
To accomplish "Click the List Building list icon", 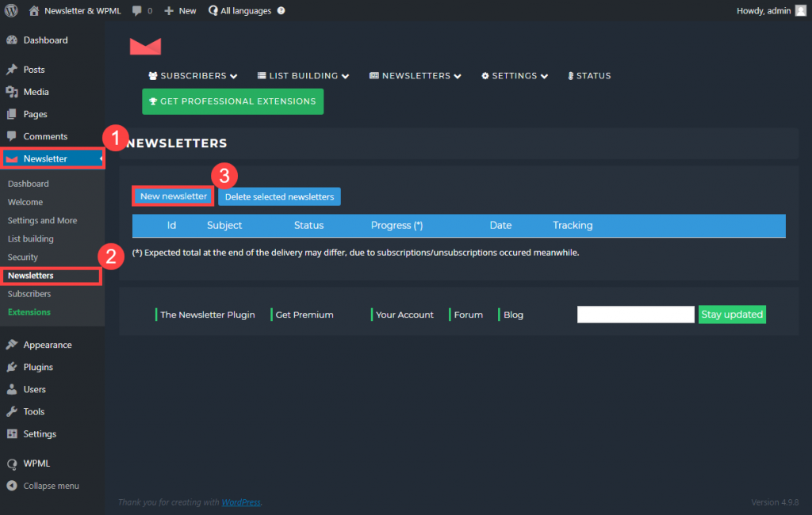I will 262,75.
